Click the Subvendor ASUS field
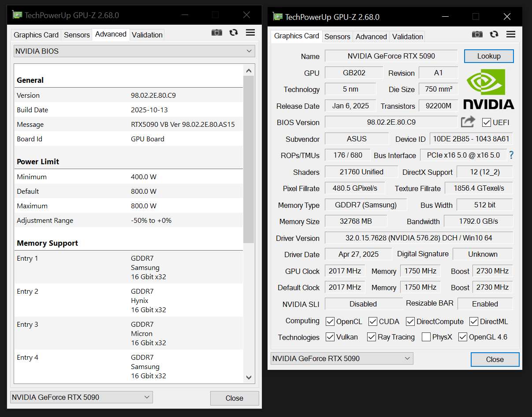Screen dimensions: 532x417 click(x=357, y=139)
